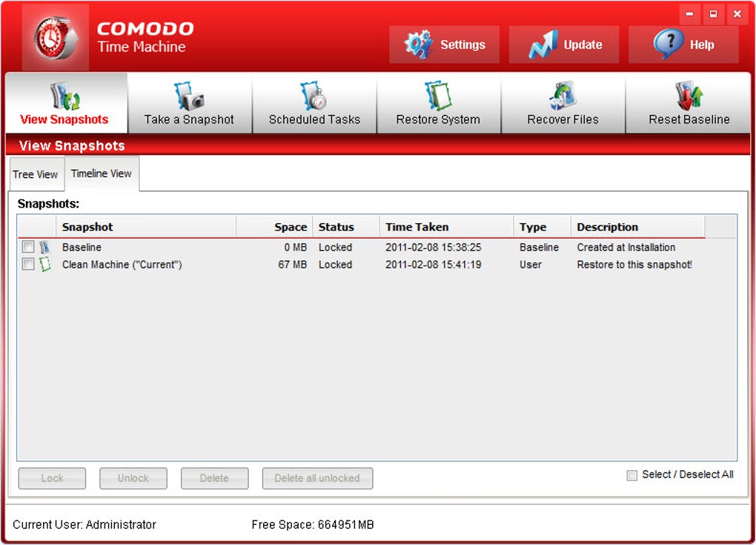
Task: Sort by the Description column header
Action: click(637, 227)
